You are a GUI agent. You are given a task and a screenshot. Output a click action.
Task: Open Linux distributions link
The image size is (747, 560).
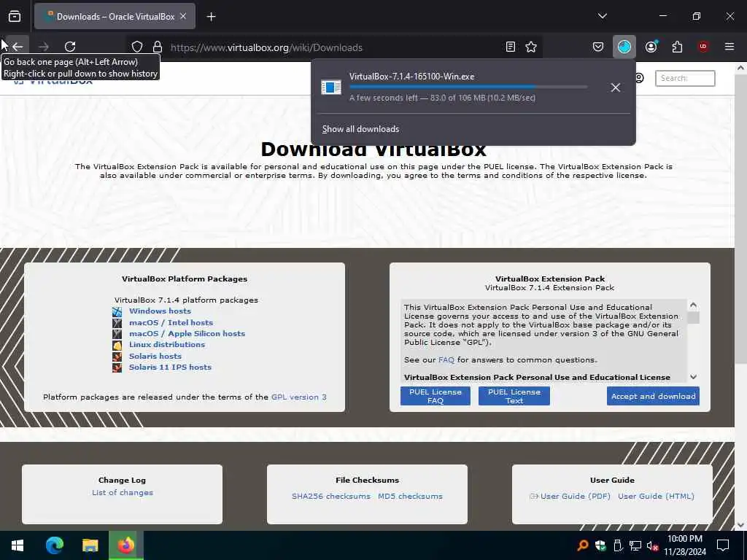click(x=167, y=345)
